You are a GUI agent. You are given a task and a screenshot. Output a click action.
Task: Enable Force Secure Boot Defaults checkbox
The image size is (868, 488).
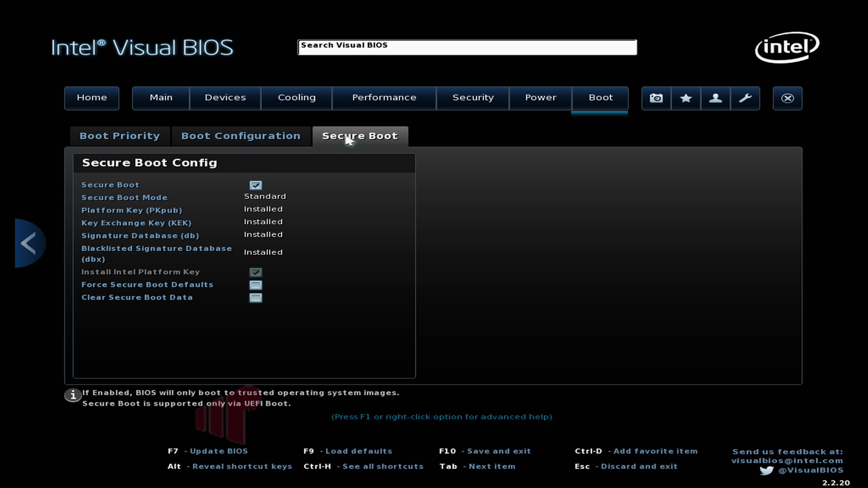255,285
